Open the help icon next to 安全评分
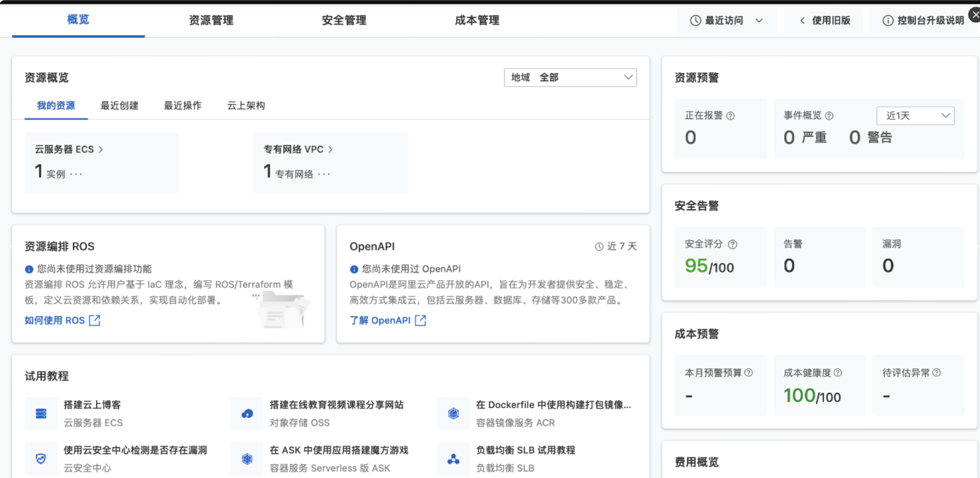 pos(732,243)
